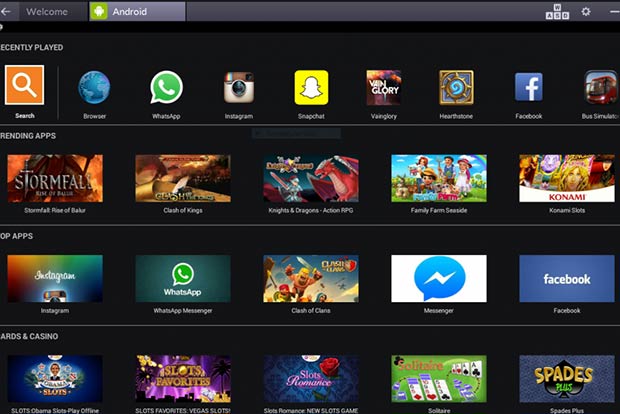Open the Clash of Kings thumbnail

click(x=183, y=178)
